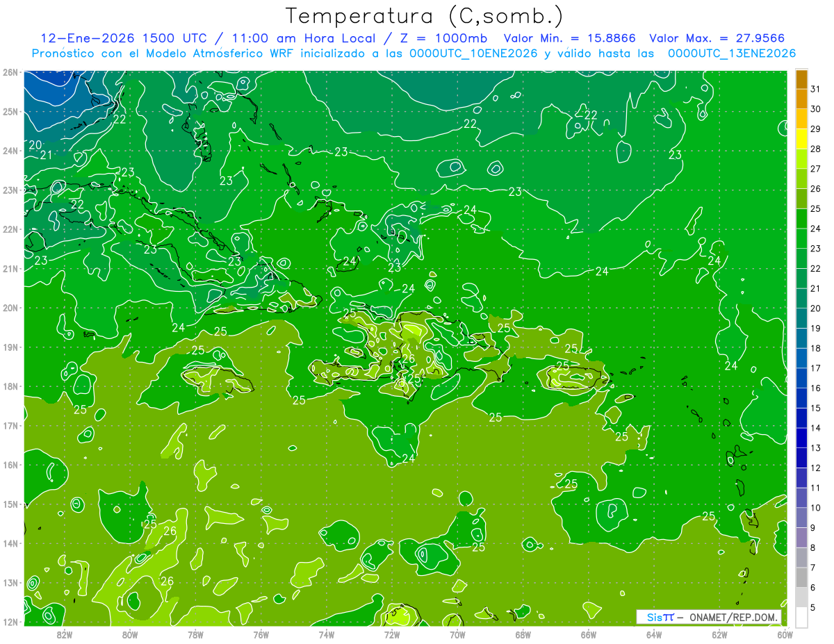Click the legend value "28"
834x644 pixels.
point(815,149)
